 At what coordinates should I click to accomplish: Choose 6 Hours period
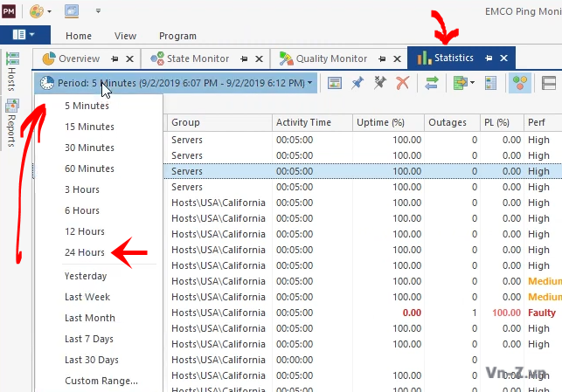pyautogui.click(x=99, y=210)
